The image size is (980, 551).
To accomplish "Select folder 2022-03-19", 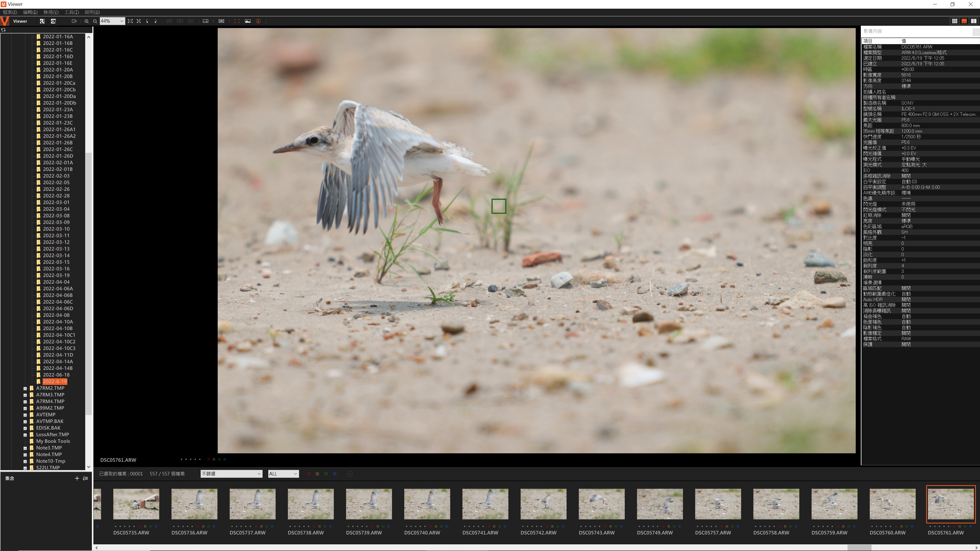I will point(56,275).
